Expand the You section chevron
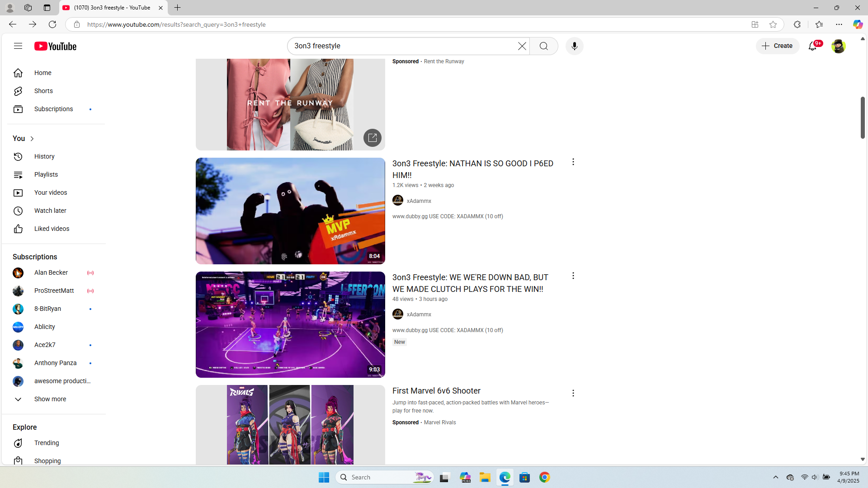Viewport: 868px width, 488px height. (32, 139)
